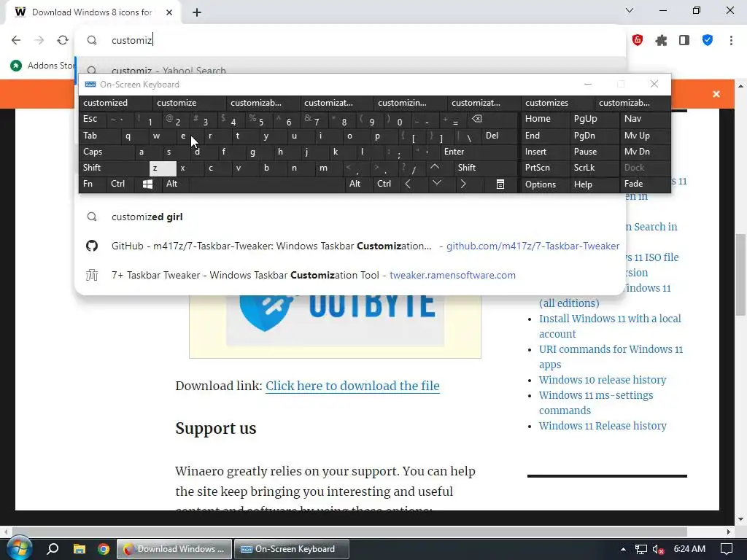Click the Fade key

[645, 184]
